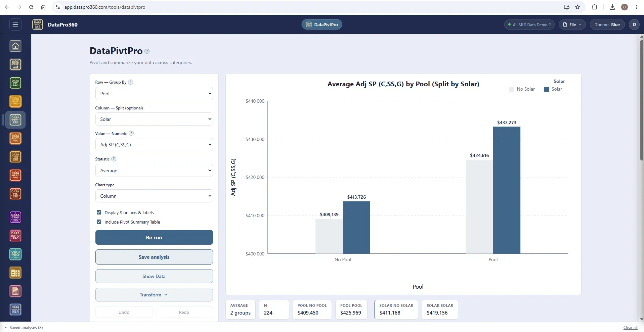Image resolution: width=644 pixels, height=332 pixels.
Task: Open the Data Vault Pro tool
Action: point(15,310)
